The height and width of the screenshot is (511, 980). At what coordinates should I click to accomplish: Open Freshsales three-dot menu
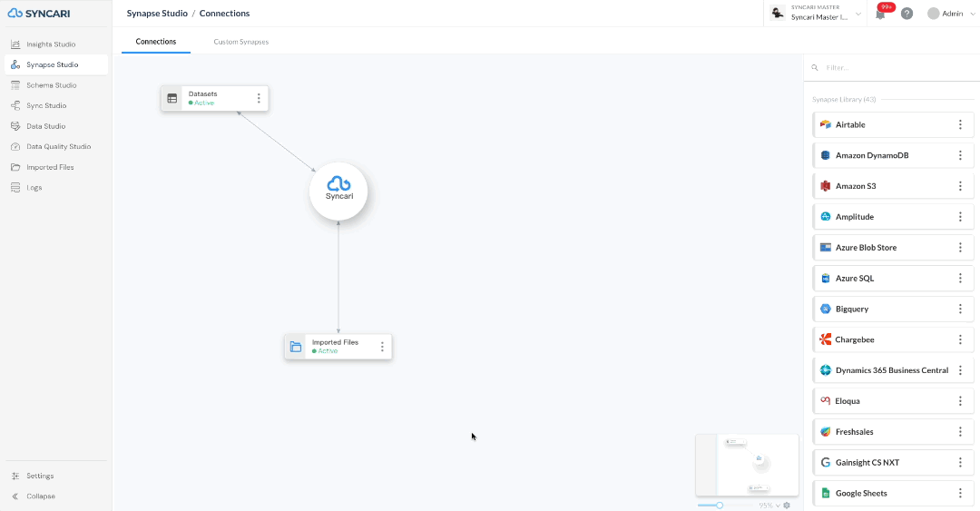pyautogui.click(x=961, y=431)
